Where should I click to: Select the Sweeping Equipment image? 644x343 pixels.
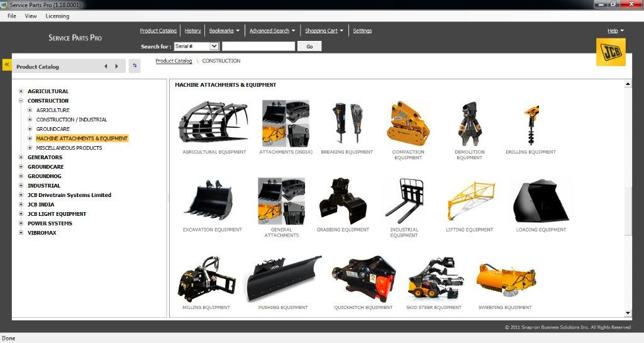[506, 279]
